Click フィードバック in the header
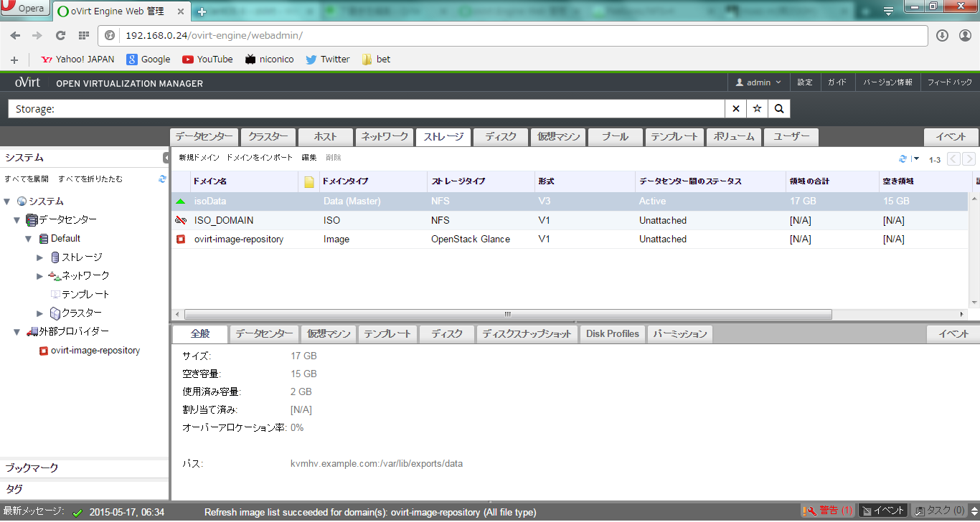The image size is (980, 522). click(949, 82)
